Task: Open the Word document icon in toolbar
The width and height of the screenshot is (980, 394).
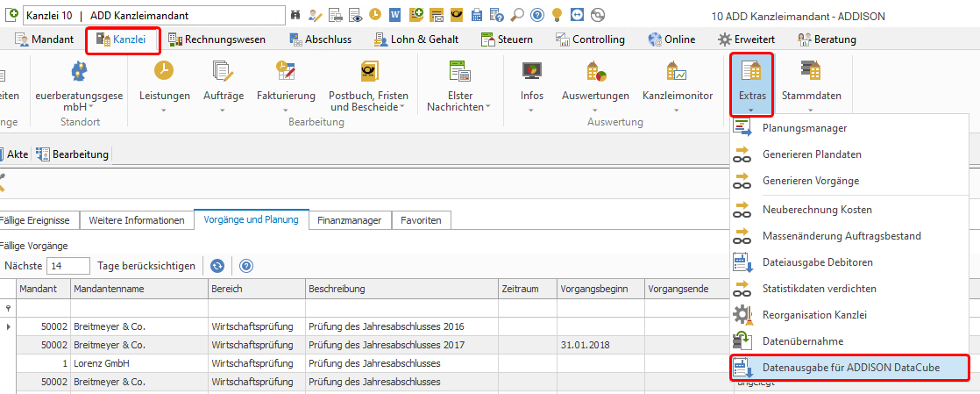Action: (394, 14)
